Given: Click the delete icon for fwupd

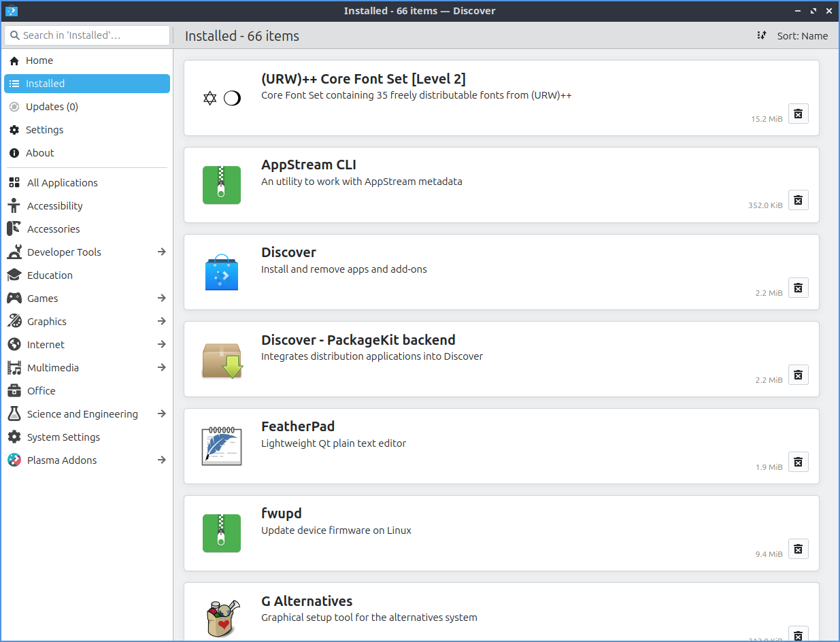Looking at the screenshot, I should pos(798,549).
